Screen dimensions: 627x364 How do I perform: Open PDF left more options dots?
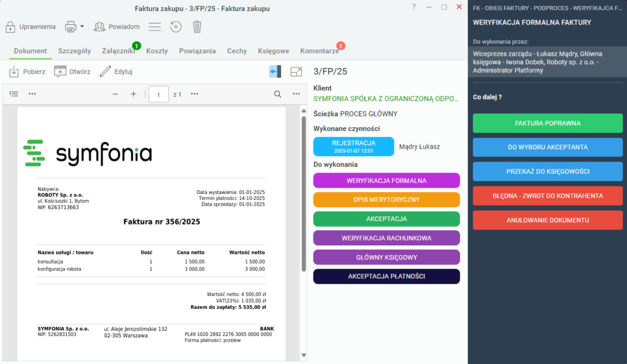(32, 94)
